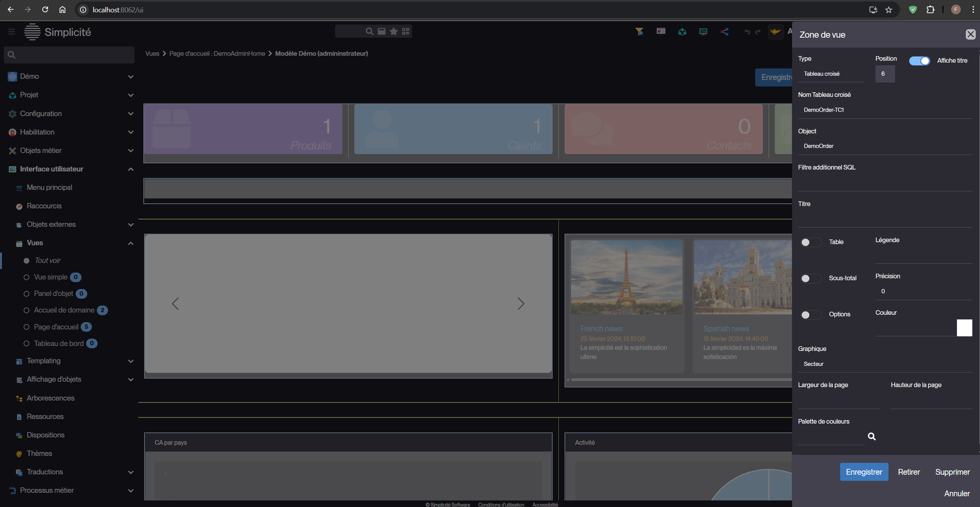980x507 pixels.
Task: Open Menu principal in sidebar
Action: (49, 187)
